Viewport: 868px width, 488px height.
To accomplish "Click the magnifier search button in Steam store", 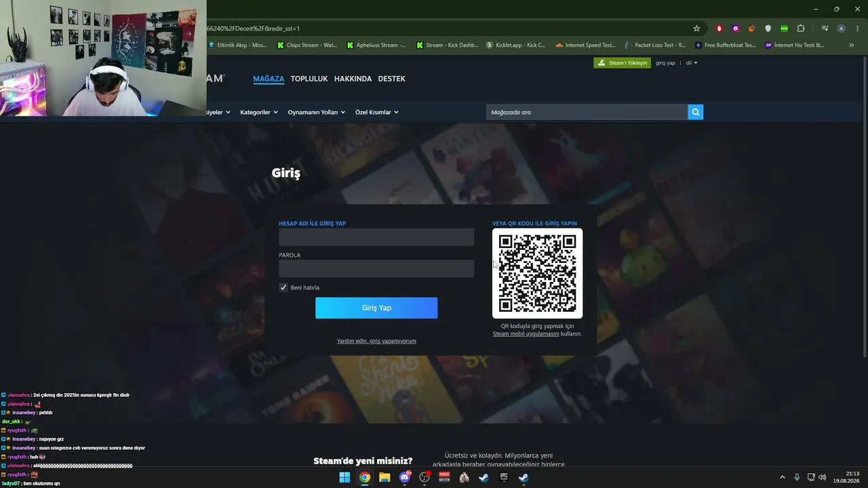I will click(x=695, y=112).
